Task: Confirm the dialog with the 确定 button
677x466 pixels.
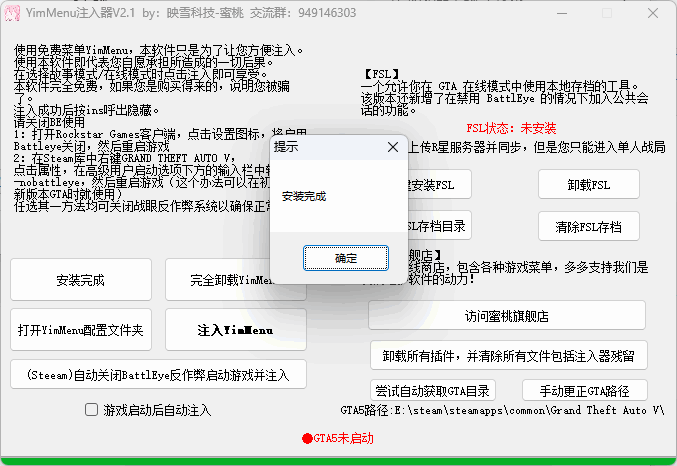Action: click(345, 258)
